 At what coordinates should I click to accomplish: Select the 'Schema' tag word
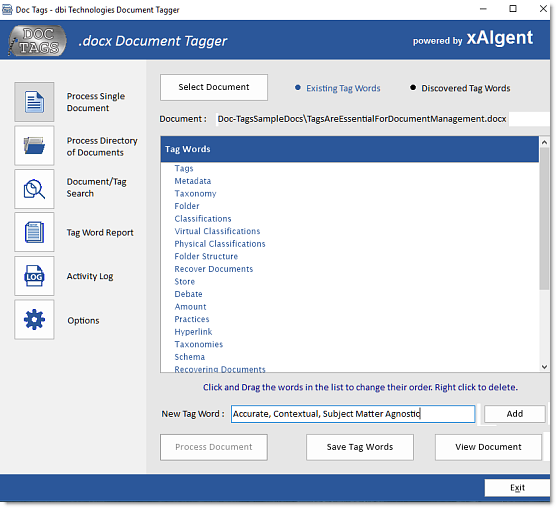tap(189, 357)
